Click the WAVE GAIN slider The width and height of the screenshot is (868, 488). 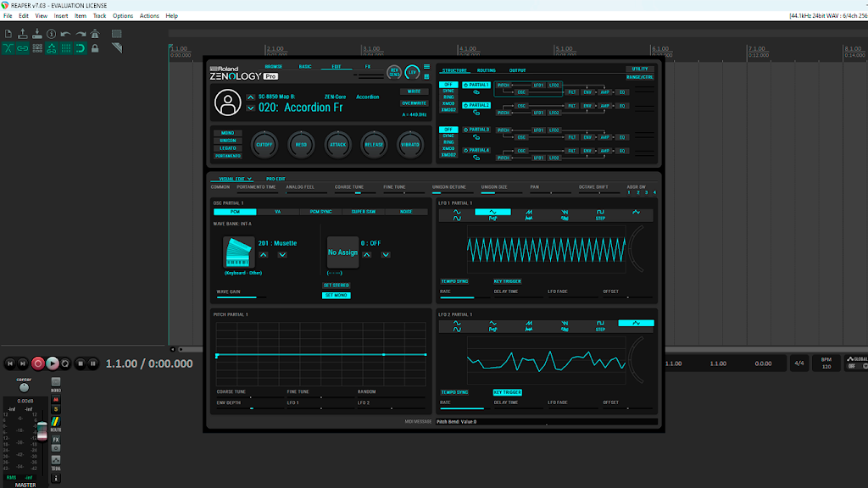click(x=242, y=297)
